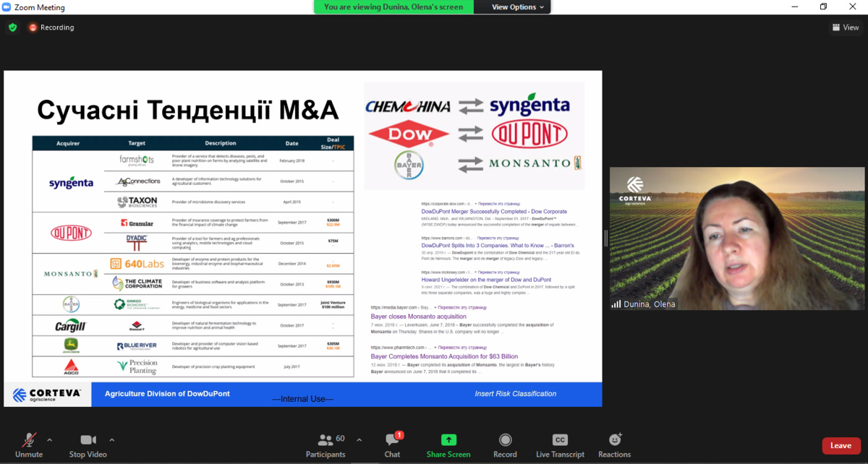Open the Chat panel
This screenshot has width=868, height=464.
point(392,444)
